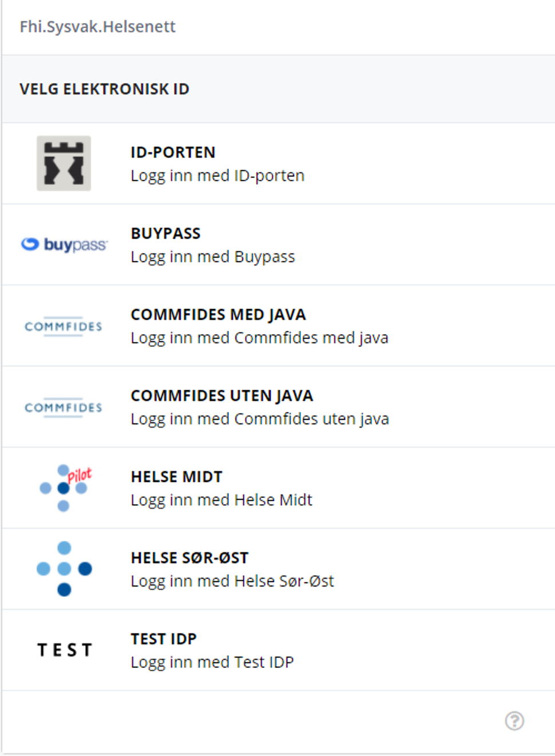Click the ID-porten castle logo icon
The height and width of the screenshot is (756, 555).
pos(64,163)
